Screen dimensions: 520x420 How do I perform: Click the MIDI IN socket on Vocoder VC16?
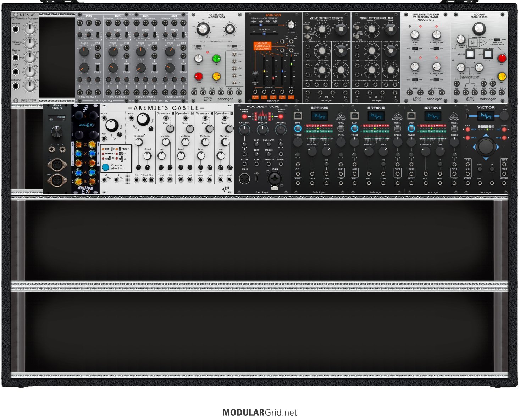(x=244, y=179)
